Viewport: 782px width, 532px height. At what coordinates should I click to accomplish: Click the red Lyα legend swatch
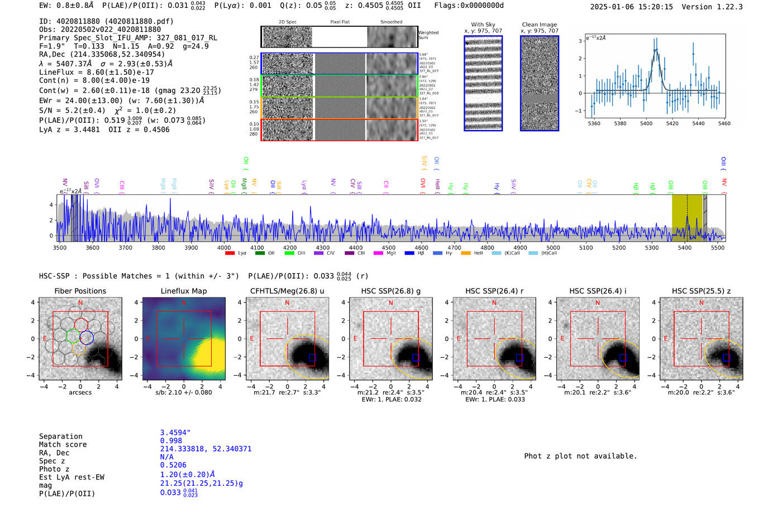(x=230, y=253)
